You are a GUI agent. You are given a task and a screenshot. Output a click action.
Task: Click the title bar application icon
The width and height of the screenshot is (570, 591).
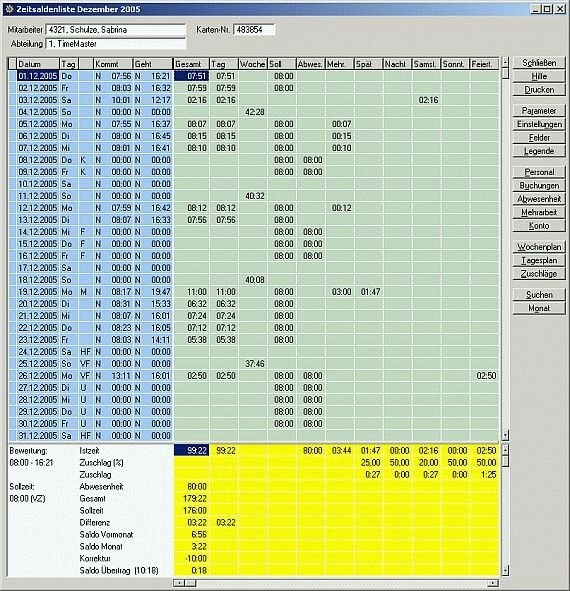click(x=9, y=9)
